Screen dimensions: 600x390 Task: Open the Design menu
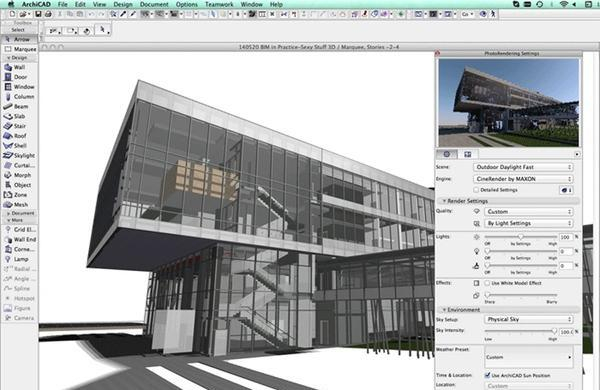123,4
